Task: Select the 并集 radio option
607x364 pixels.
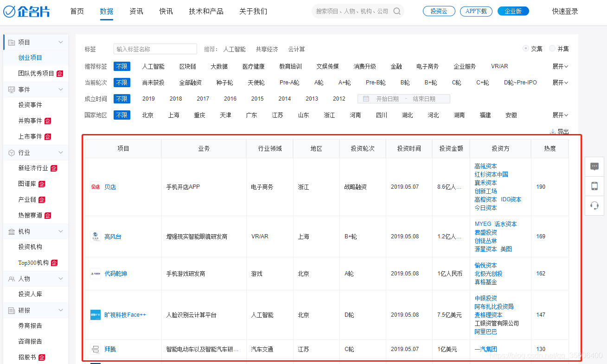Action: point(551,48)
